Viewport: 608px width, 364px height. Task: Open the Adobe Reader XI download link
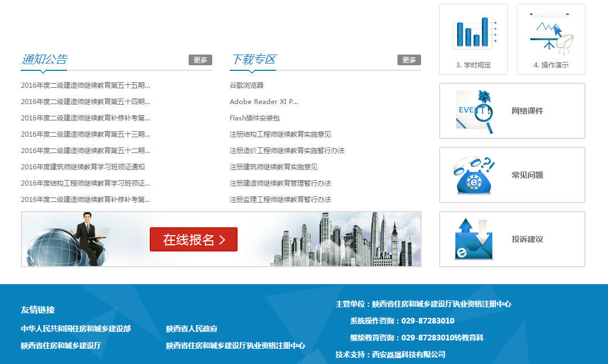pos(263,102)
